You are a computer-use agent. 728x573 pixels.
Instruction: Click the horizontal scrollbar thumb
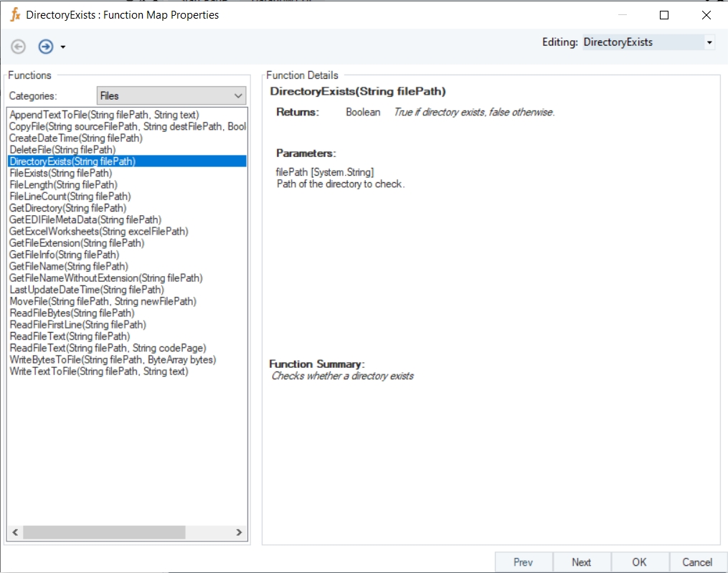pyautogui.click(x=105, y=532)
